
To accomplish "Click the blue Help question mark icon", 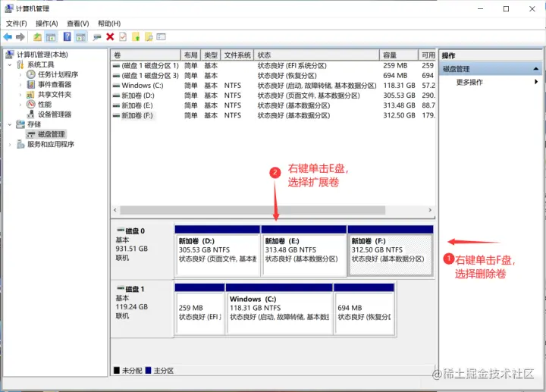I will pos(67,36).
